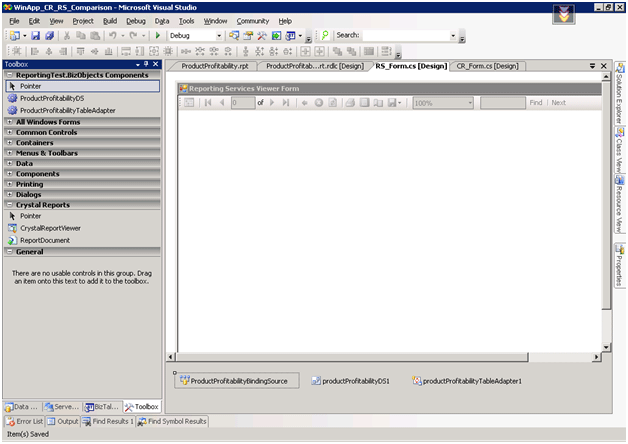This screenshot has width=628, height=444.
Task: Click the Undo arrow icon
Action: click(113, 36)
